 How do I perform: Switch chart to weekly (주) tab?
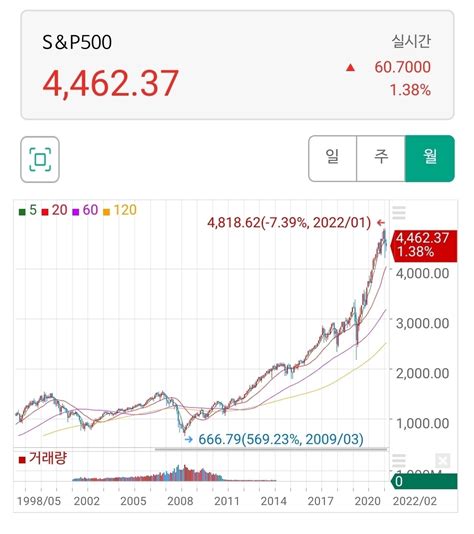(381, 158)
